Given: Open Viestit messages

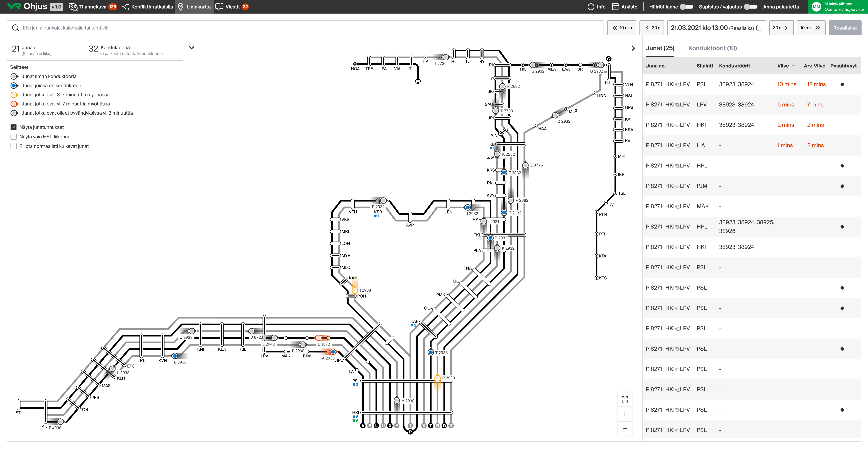Looking at the screenshot, I should click(232, 7).
